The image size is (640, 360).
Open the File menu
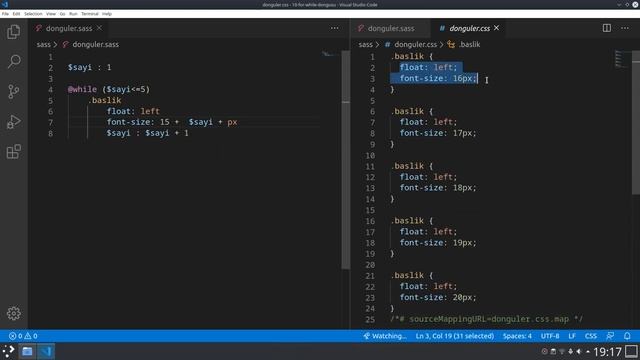5,14
